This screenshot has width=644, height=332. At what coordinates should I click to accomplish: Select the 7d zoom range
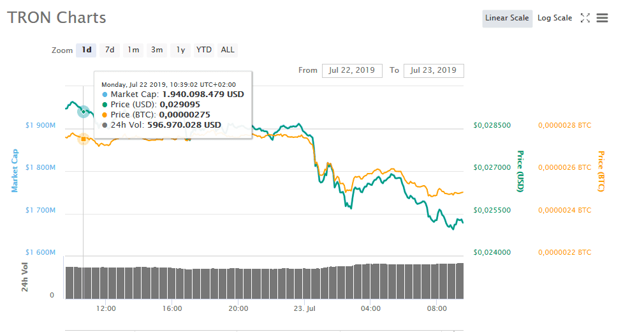[x=110, y=50]
